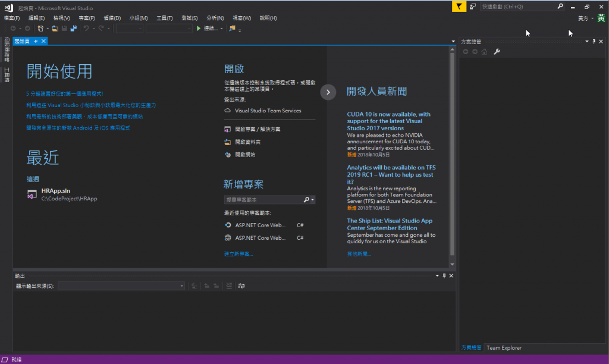Image resolution: width=609 pixels, height=364 pixels.
Task: Click the send feedback icon near quick launch
Action: tap(473, 6)
